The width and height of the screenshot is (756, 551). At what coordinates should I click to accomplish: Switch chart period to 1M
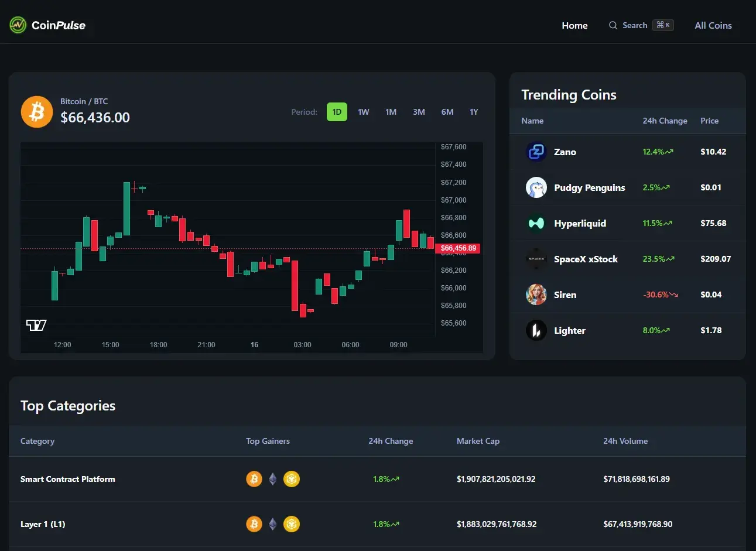pos(391,112)
